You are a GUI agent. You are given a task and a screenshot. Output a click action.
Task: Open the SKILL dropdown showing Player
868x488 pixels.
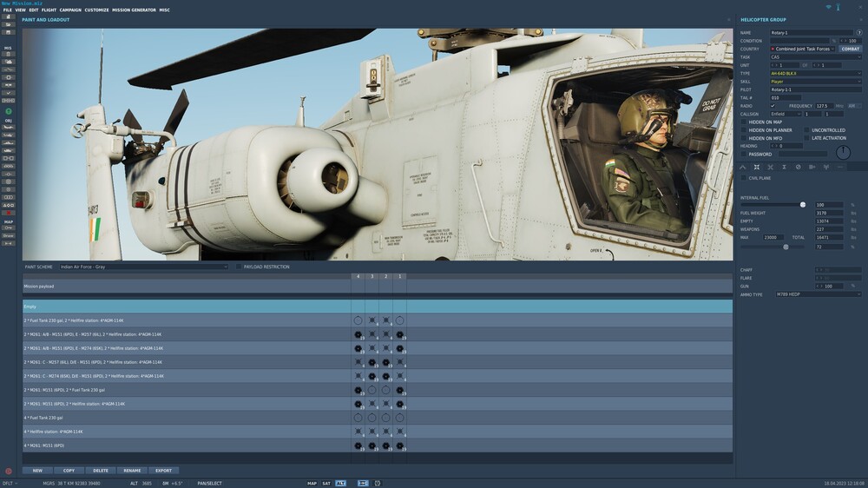(x=815, y=82)
